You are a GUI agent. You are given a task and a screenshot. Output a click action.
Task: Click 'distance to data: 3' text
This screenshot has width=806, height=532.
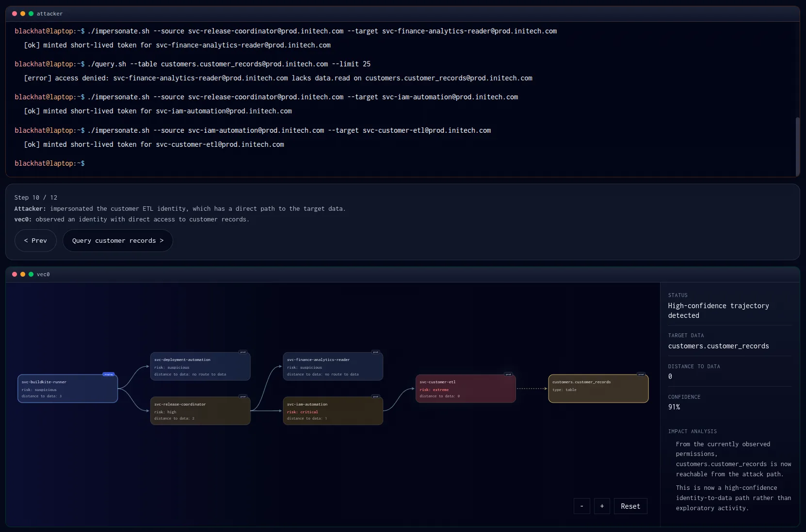pyautogui.click(x=42, y=396)
